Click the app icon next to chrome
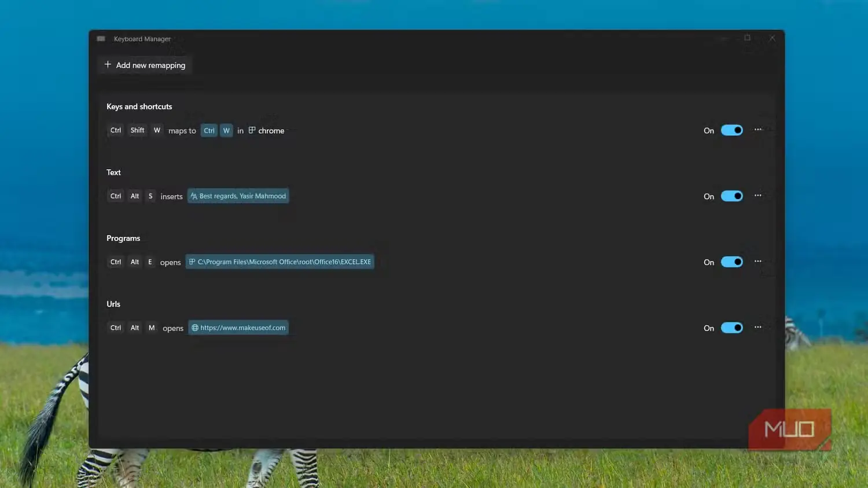 pos(252,130)
